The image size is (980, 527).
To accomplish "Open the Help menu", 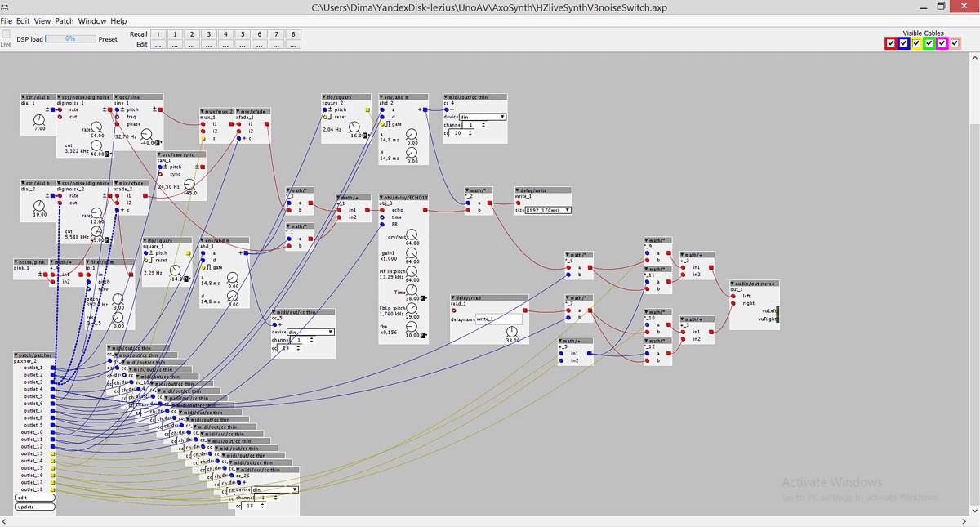I will click(x=118, y=20).
